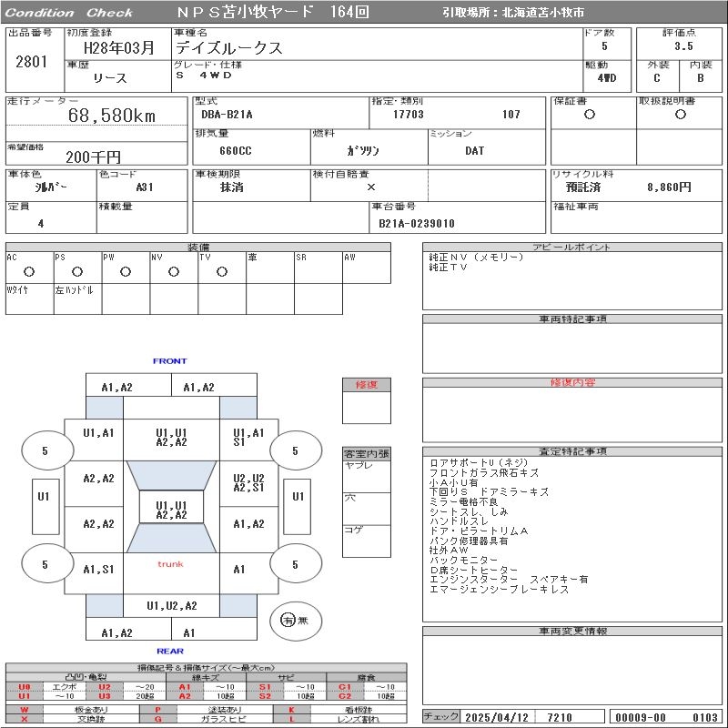The width and height of the screenshot is (728, 728).
Task: Click the PS equipment circle mark
Action: pos(77,271)
